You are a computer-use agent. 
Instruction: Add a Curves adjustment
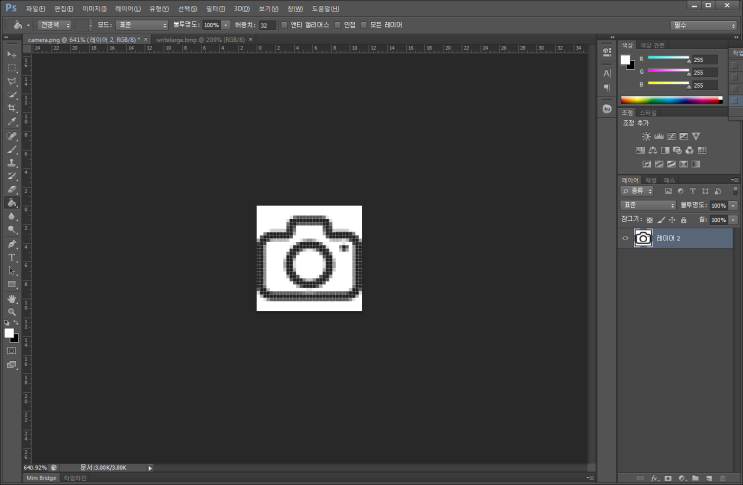tap(671, 136)
